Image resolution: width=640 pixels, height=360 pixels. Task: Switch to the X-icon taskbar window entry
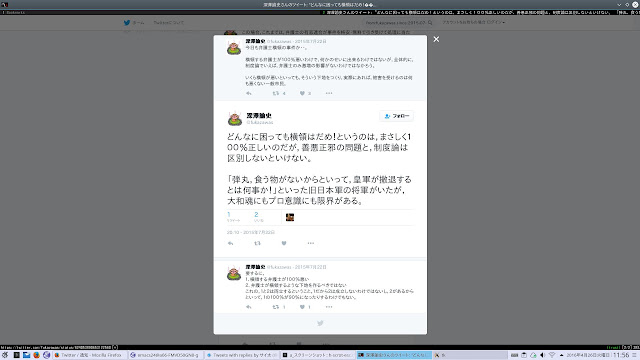(x=471, y=355)
